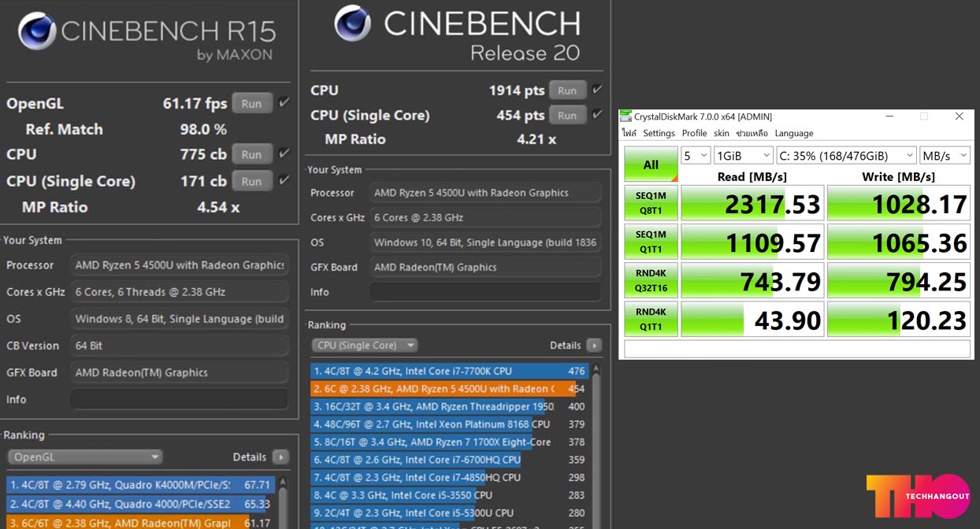Select the Intel Core i7-4850HQ ranking row
This screenshot has width=980, height=529.
(x=450, y=477)
